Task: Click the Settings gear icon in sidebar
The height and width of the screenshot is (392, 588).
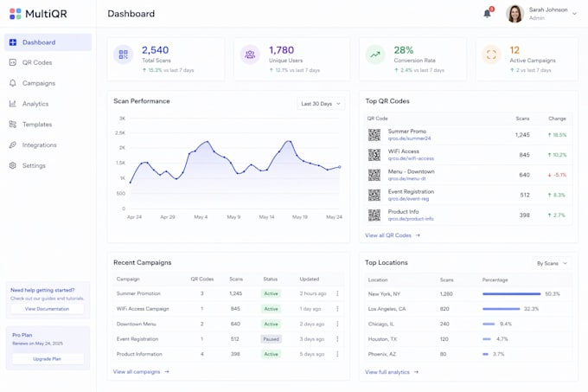Action: coord(13,165)
